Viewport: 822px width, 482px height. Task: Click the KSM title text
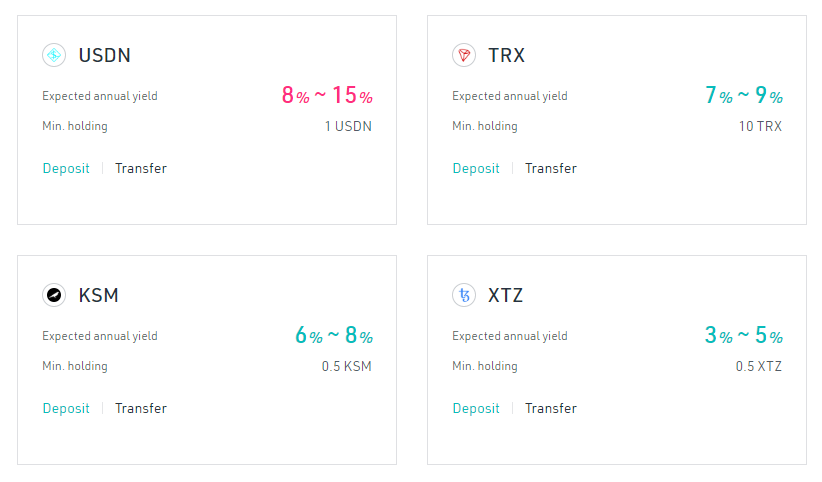click(x=99, y=295)
